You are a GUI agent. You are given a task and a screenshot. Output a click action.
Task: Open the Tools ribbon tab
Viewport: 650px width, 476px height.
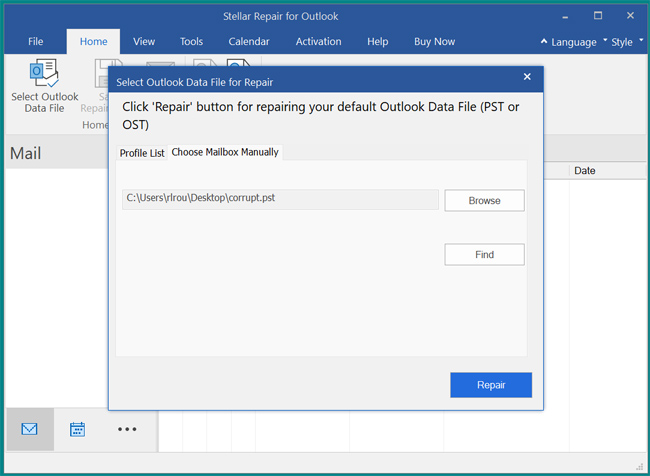tap(192, 41)
